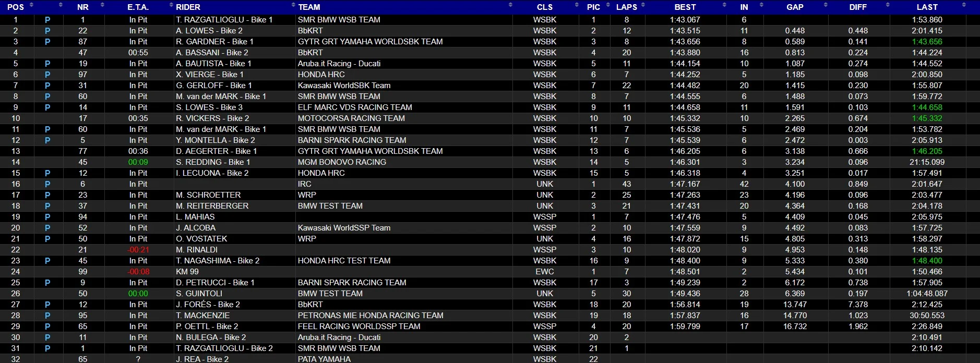Click the P pit indicator in X. VIERGE row
Image resolution: width=980 pixels, height=363 pixels.
47,75
